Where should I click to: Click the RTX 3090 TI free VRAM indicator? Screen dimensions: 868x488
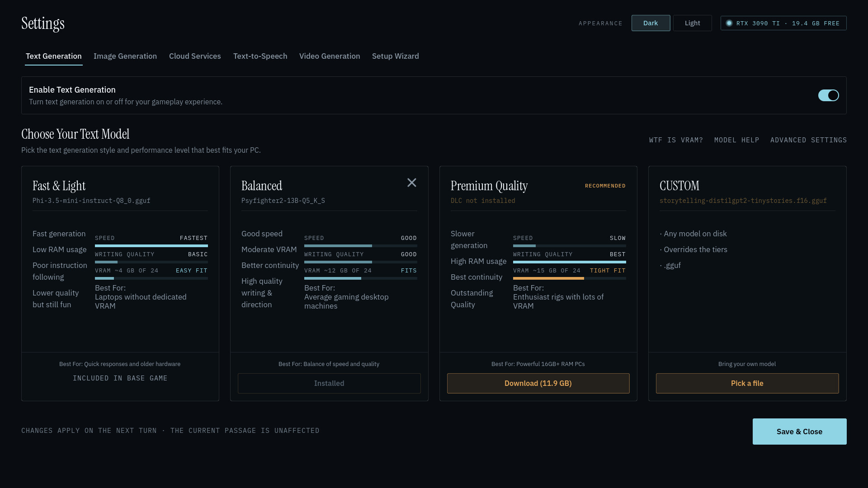tap(783, 23)
